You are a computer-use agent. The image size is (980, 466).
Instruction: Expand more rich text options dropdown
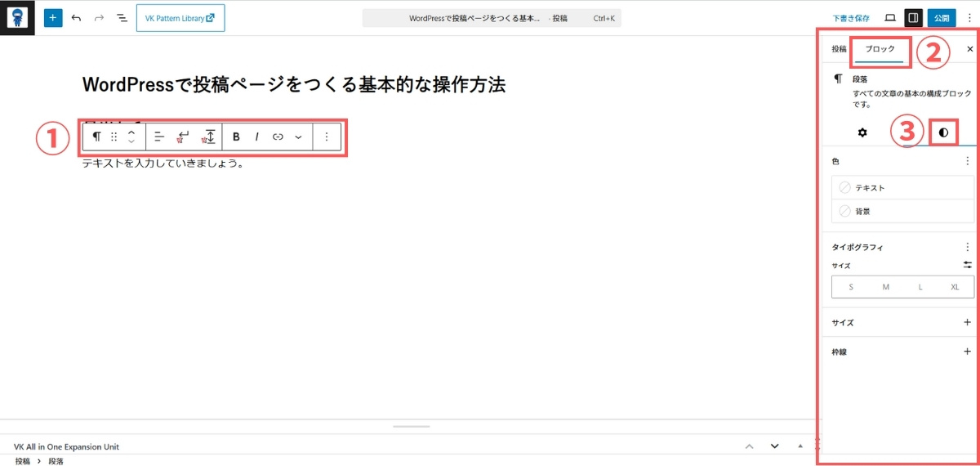298,137
